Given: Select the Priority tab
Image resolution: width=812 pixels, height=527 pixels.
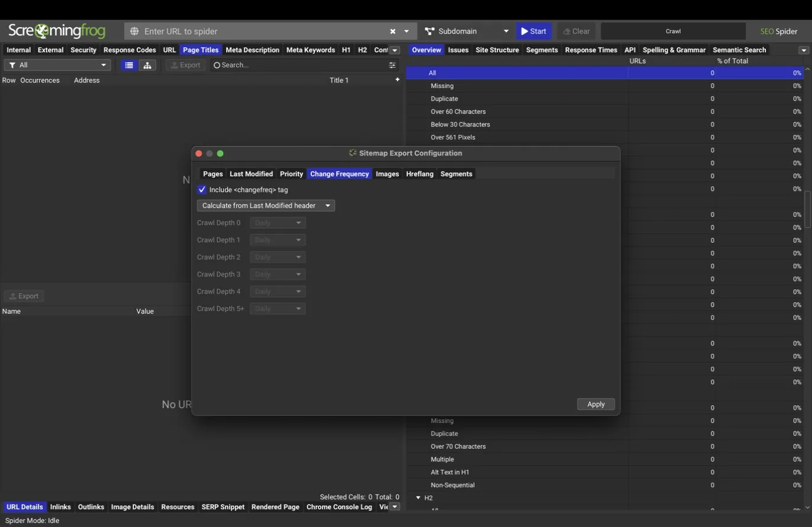Looking at the screenshot, I should click(291, 174).
